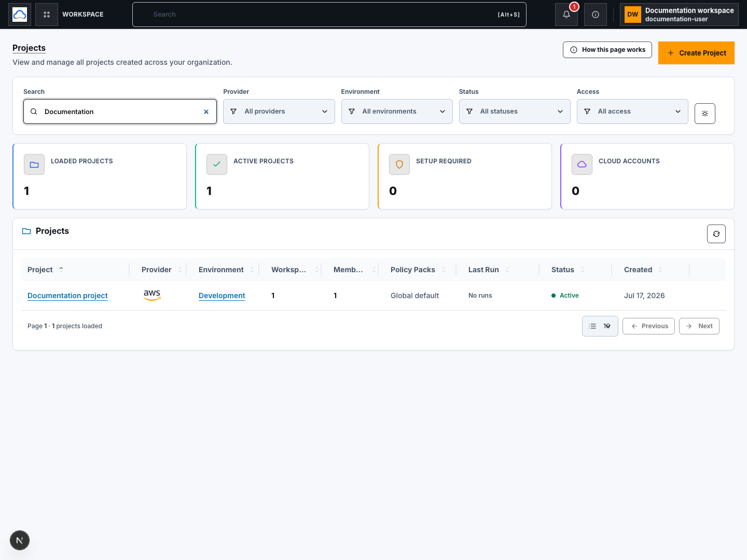Open the page size selector
The height and width of the screenshot is (560, 747).
click(600, 326)
